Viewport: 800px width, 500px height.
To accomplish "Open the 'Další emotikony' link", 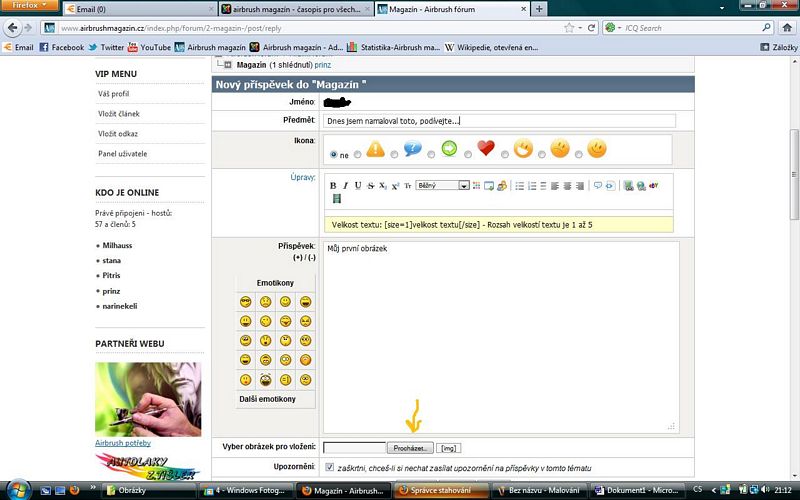I will (x=267, y=399).
